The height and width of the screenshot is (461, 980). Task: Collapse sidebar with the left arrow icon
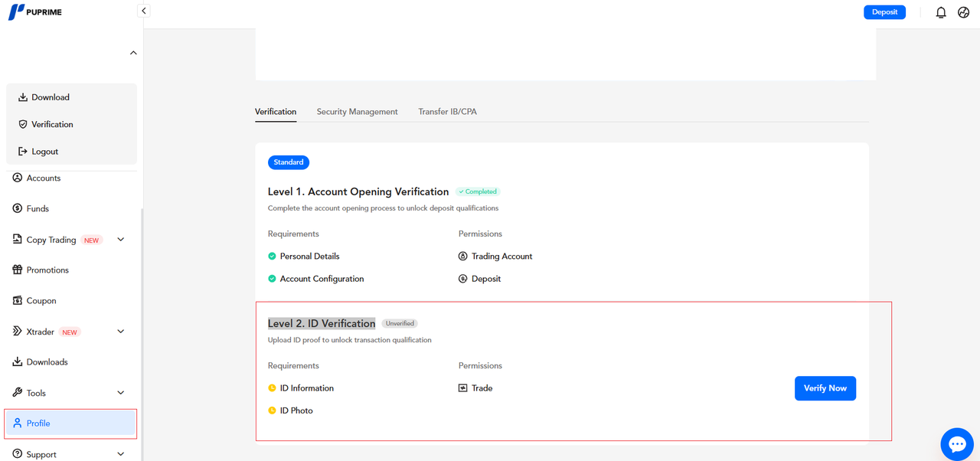pos(143,11)
